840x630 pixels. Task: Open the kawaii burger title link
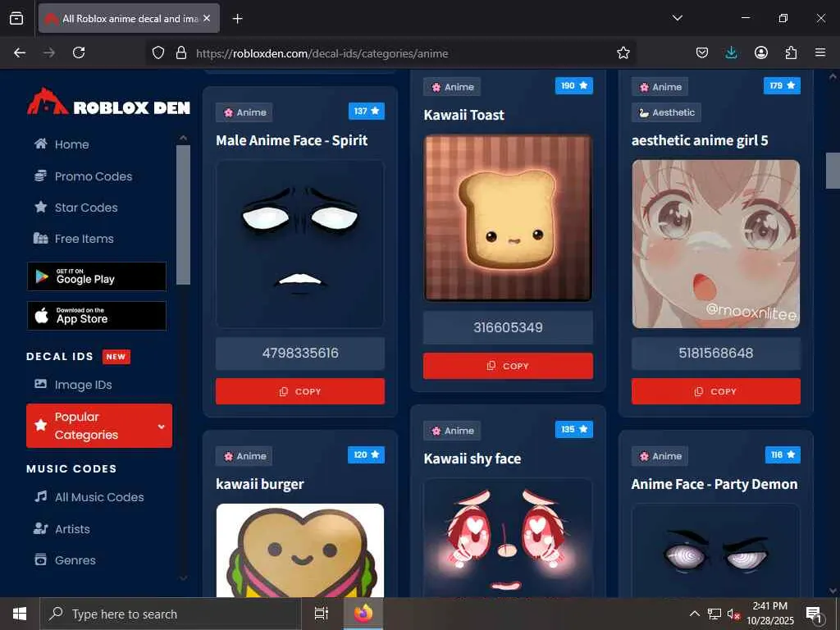pos(260,484)
